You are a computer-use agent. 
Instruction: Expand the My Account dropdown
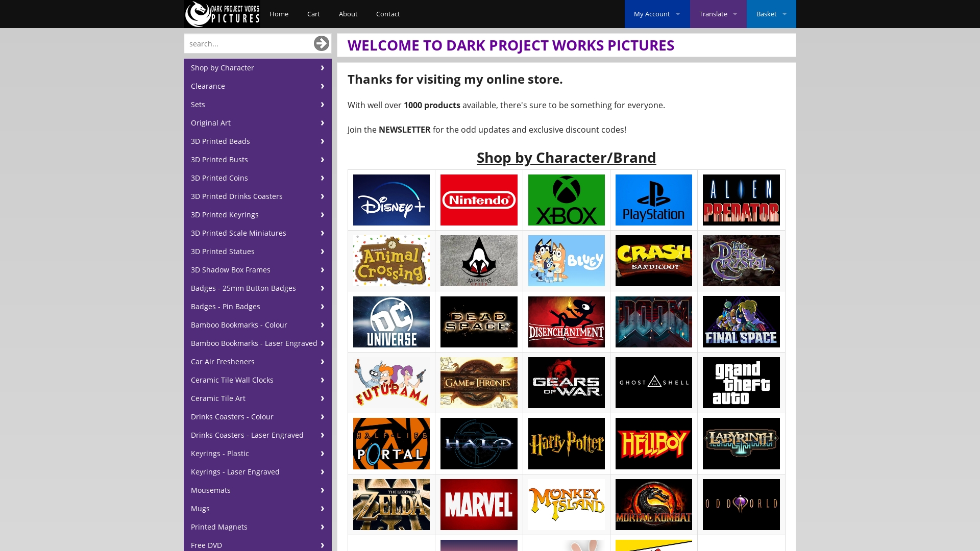(657, 14)
